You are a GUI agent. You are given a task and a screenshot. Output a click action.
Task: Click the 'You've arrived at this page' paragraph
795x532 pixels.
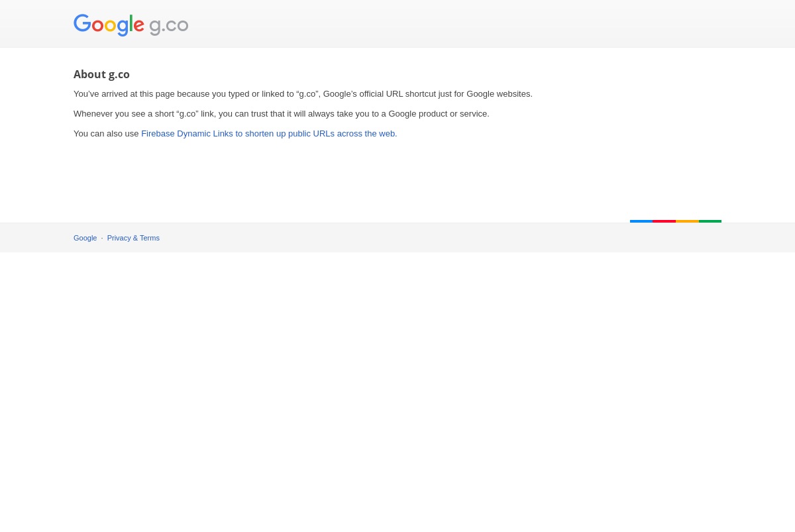tap(303, 94)
